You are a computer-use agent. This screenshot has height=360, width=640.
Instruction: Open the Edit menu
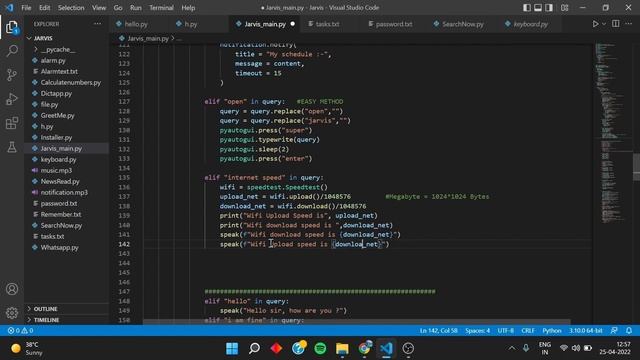[44, 8]
